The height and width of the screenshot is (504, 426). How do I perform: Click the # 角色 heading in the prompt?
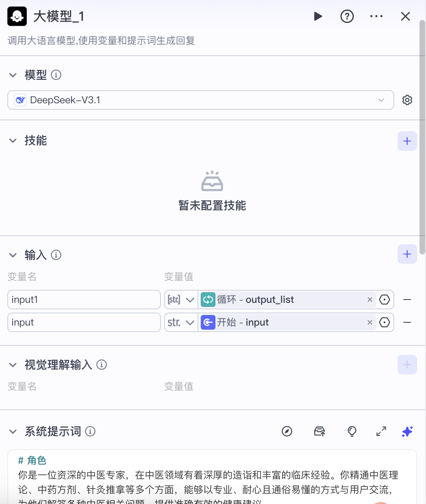(32, 460)
